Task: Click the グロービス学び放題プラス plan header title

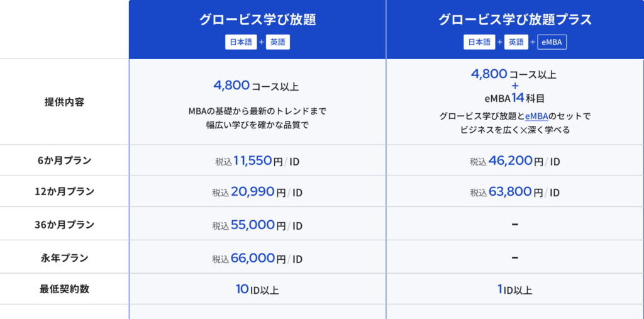Action: tap(515, 20)
